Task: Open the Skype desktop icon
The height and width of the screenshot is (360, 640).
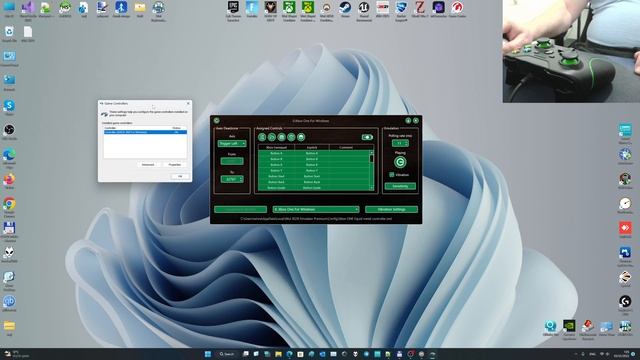Action: (9, 108)
